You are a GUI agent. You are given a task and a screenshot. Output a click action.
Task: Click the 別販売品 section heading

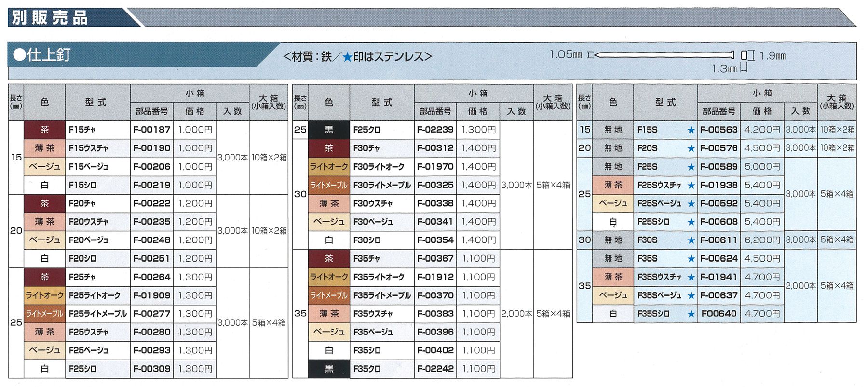[x=50, y=18]
